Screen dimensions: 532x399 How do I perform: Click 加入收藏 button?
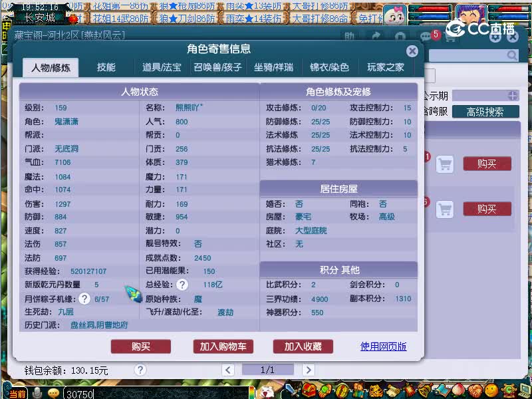[x=303, y=346]
